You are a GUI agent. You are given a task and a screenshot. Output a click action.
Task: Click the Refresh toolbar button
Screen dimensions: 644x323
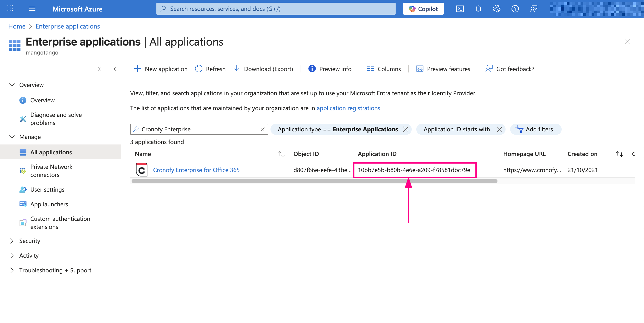pos(210,69)
